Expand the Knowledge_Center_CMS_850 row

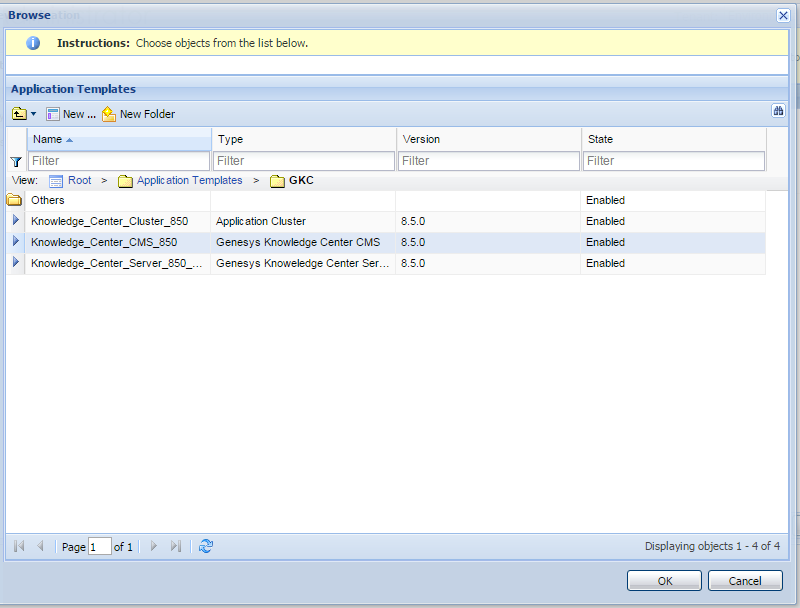click(16, 241)
